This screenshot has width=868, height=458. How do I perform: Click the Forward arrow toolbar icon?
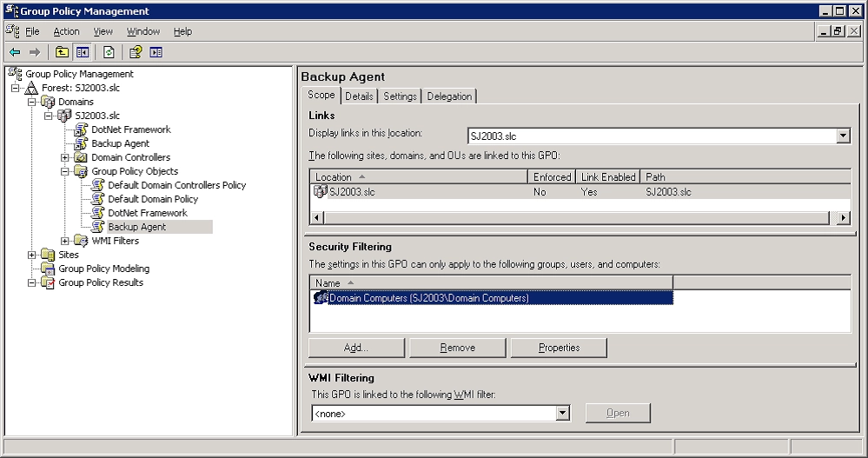[35, 52]
